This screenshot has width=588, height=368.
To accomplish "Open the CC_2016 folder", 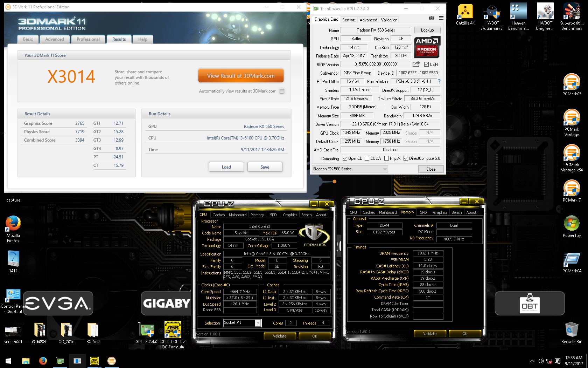I will pos(66,333).
